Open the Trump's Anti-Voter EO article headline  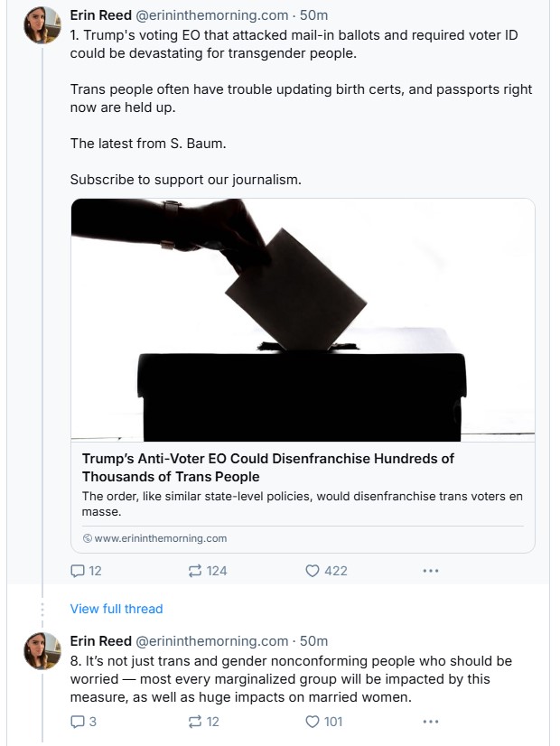267,467
